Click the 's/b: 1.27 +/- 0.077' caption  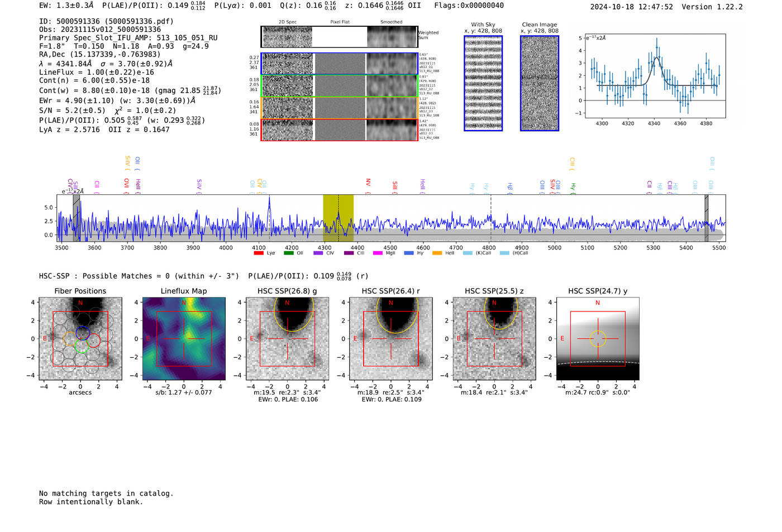[x=184, y=392]
